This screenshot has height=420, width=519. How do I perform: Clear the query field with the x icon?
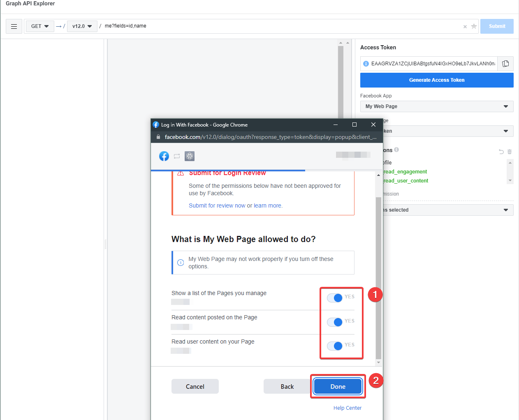tap(465, 27)
